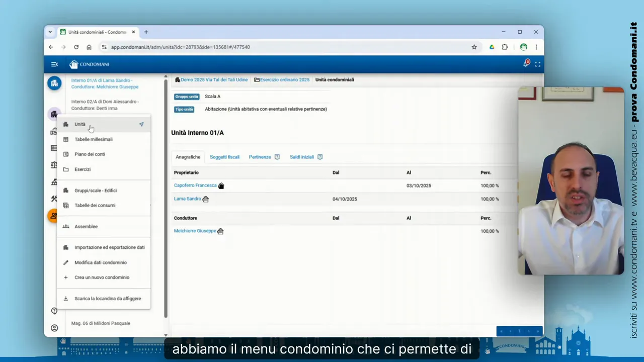Click the help icon beside Pertinenze tab
The height and width of the screenshot is (362, 644).
277,157
